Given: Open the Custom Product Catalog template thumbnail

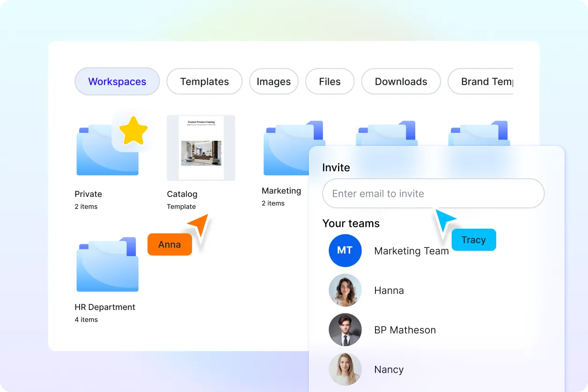Looking at the screenshot, I should pyautogui.click(x=201, y=148).
